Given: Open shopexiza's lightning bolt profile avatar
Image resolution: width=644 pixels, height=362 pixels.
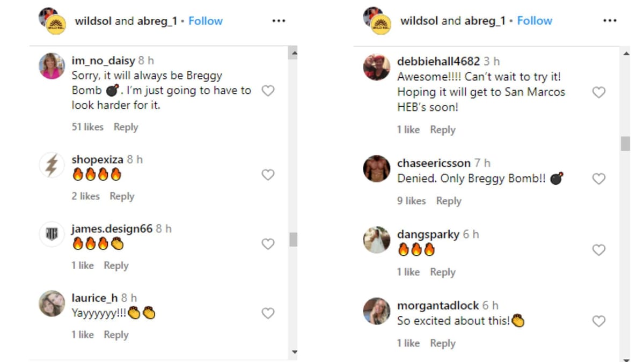Looking at the screenshot, I should [x=51, y=164].
